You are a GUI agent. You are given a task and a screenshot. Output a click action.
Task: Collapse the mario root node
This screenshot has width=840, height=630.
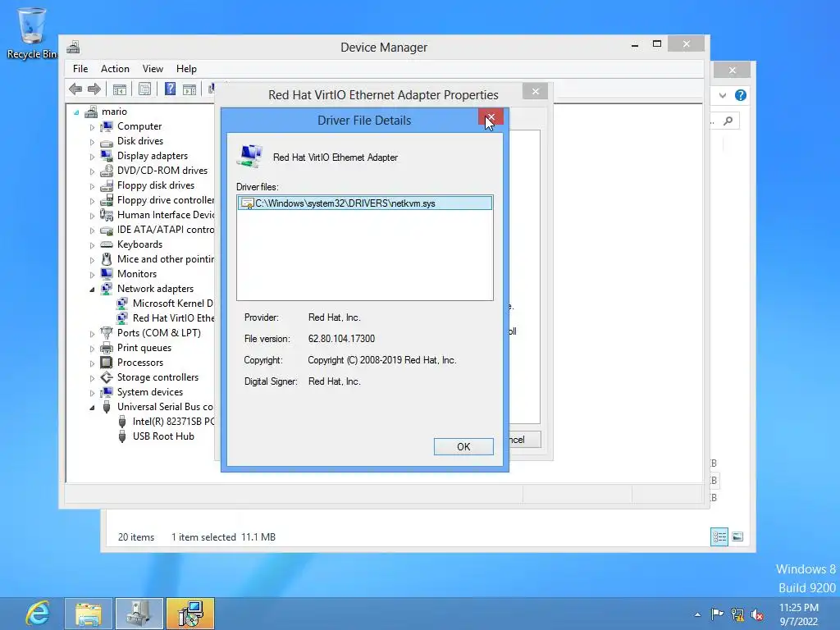coord(76,112)
